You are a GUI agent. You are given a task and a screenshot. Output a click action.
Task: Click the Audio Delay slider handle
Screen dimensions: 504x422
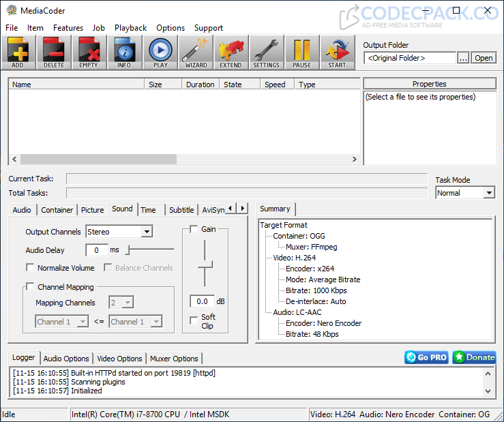(x=128, y=250)
